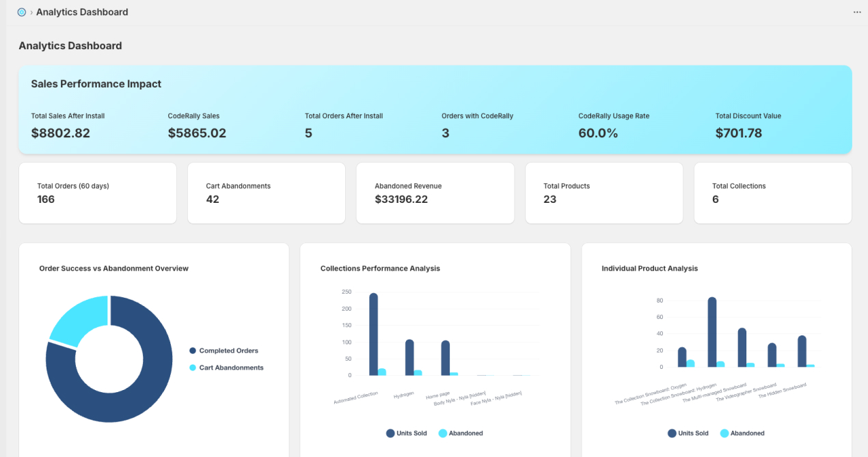Select the Total Orders (60 days) card

click(x=98, y=193)
